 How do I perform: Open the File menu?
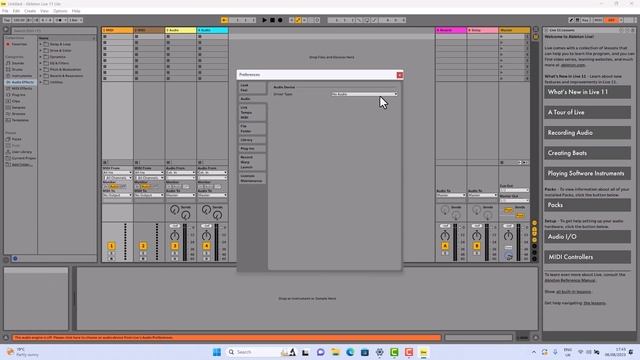coord(5,11)
